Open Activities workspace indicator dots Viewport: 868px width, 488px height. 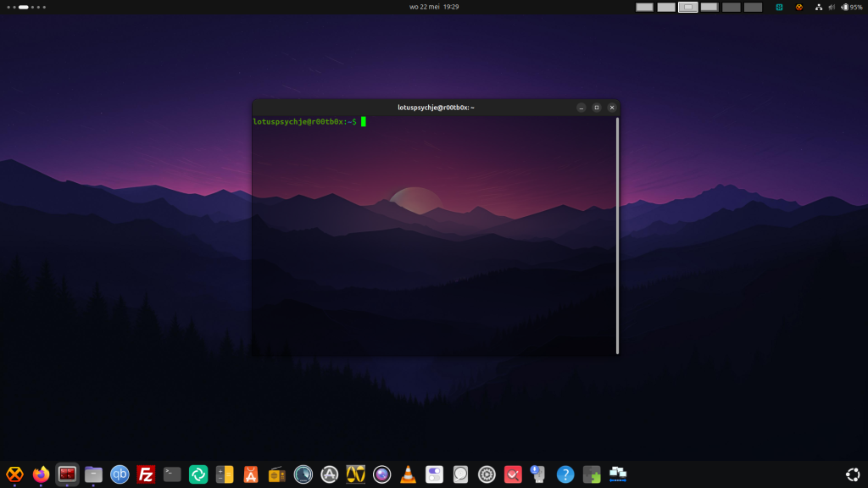(26, 7)
